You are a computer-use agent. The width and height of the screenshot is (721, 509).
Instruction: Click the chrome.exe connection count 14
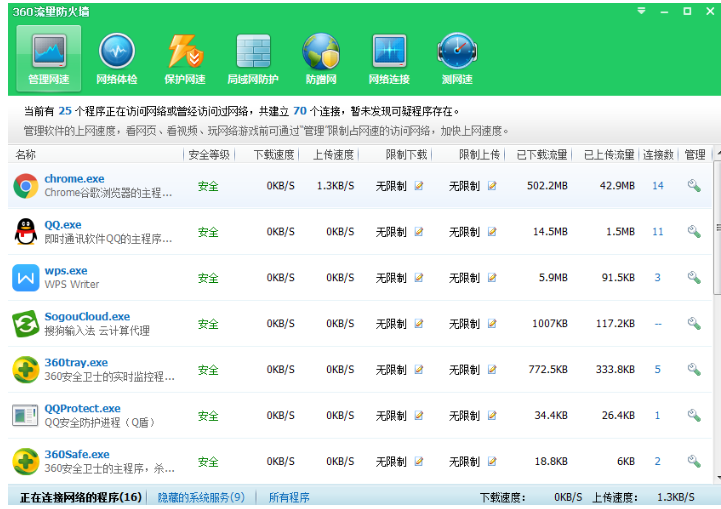pos(657,186)
